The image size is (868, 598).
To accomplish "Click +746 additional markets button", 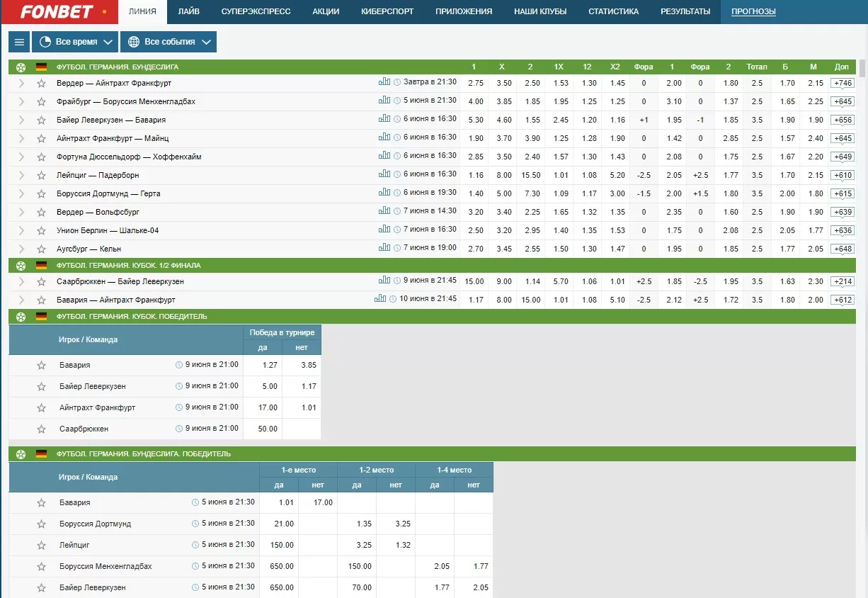I will [x=842, y=84].
